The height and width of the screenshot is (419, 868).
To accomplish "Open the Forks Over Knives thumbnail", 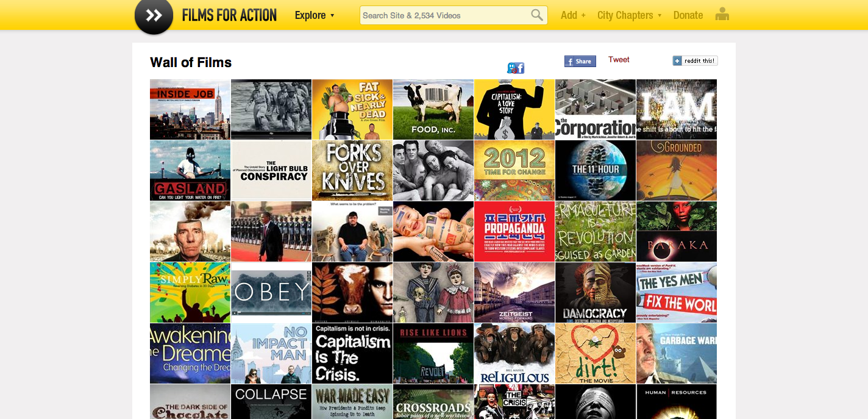I will [352, 170].
